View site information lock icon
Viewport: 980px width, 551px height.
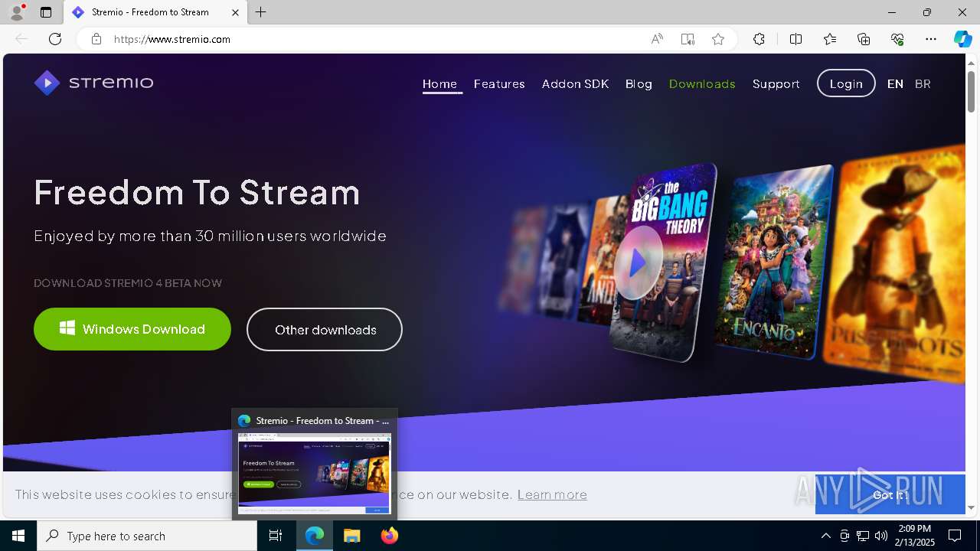pyautogui.click(x=96, y=39)
